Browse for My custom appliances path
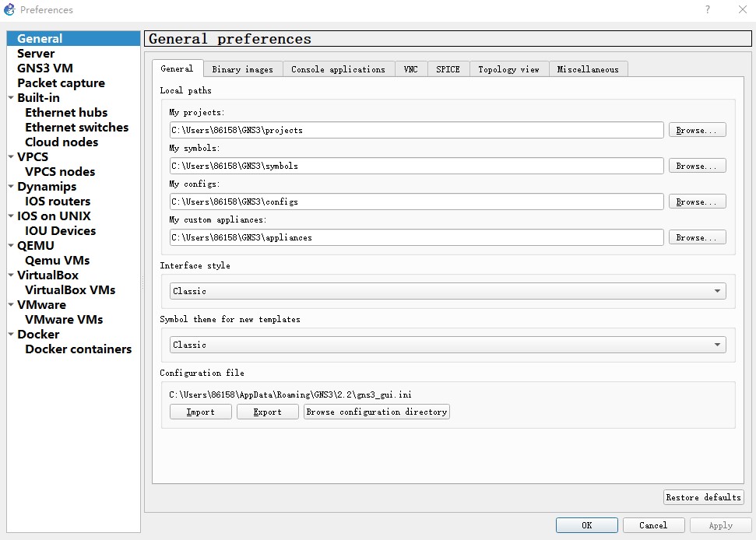This screenshot has height=540, width=756. coord(697,237)
